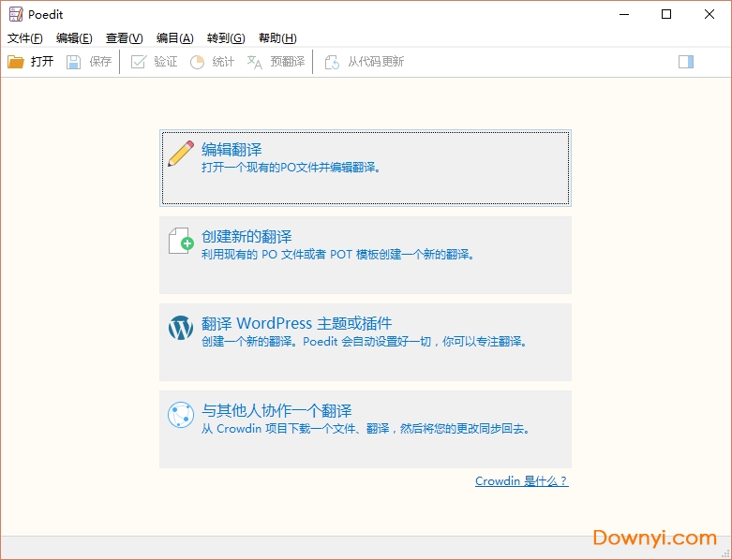Screen dimensions: 732x560
Task: Open the 编辑(E) menu
Action: [x=74, y=38]
